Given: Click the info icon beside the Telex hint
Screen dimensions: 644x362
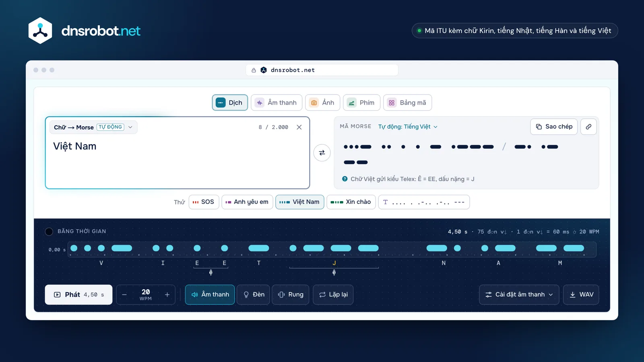Looking at the screenshot, I should coord(345,179).
